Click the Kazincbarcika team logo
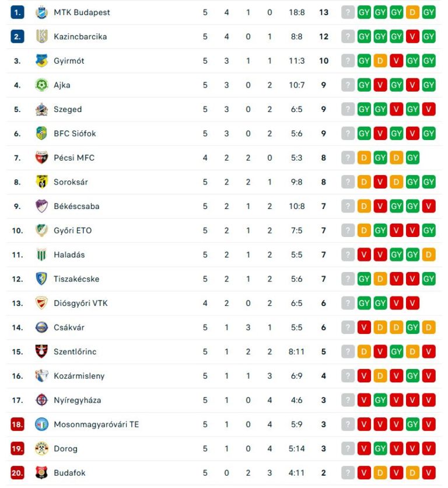 pos(41,37)
